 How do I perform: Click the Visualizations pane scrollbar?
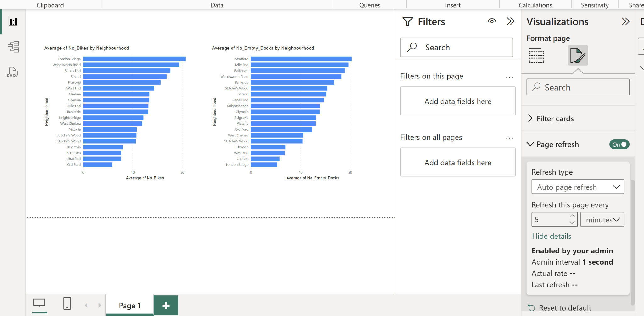pos(632,243)
